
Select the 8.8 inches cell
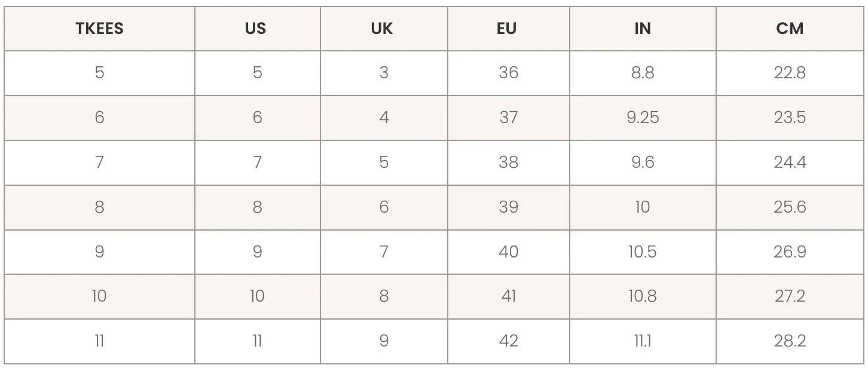pyautogui.click(x=643, y=73)
